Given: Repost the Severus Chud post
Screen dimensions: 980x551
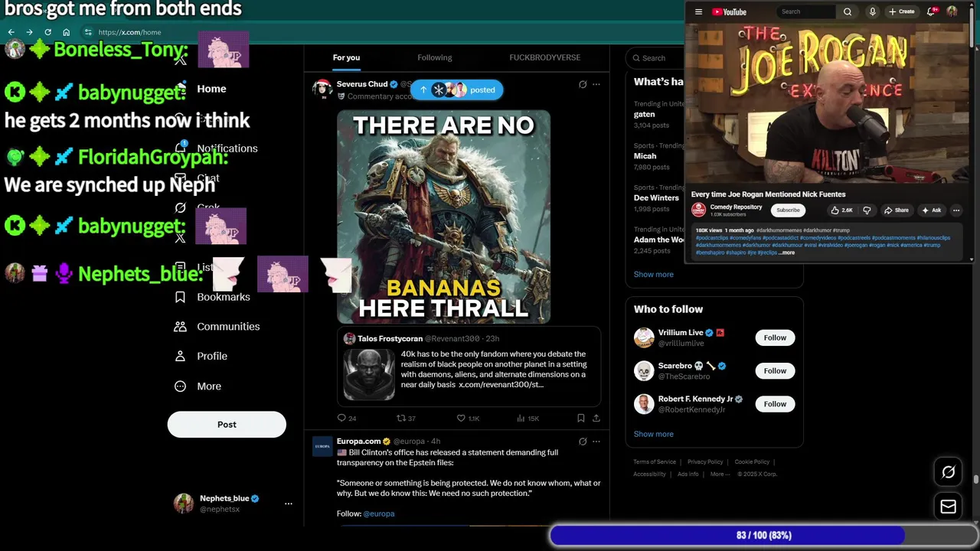Looking at the screenshot, I should [x=405, y=418].
